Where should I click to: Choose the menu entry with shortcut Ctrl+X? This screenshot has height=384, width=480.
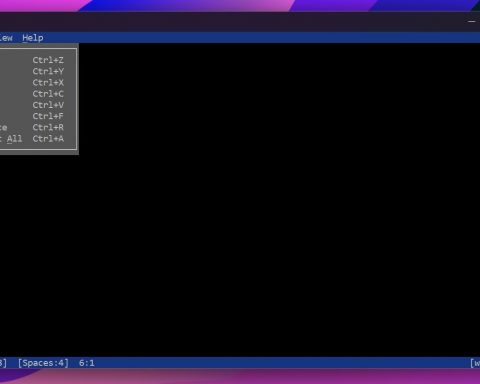(38, 83)
